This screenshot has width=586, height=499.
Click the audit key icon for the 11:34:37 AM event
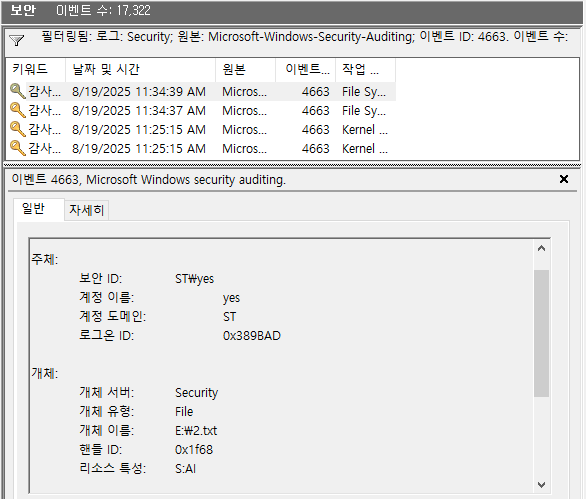click(x=17, y=110)
